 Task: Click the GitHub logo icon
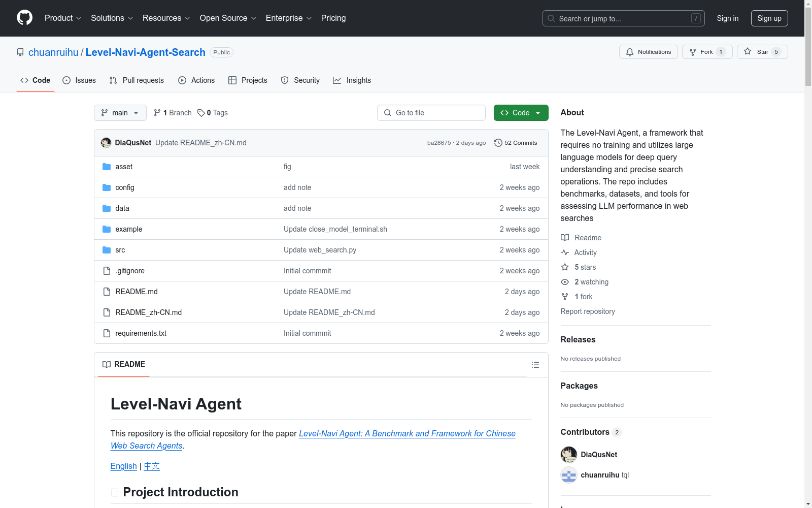click(24, 18)
